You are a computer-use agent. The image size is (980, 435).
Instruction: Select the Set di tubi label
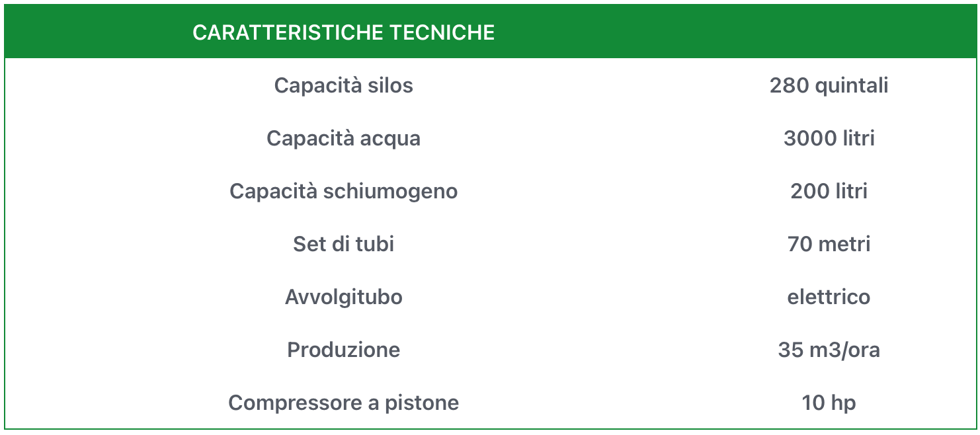tap(343, 244)
